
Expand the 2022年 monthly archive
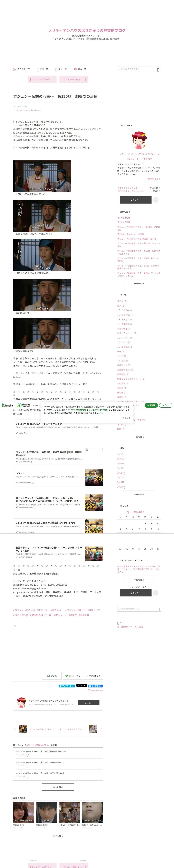coord(121,455)
